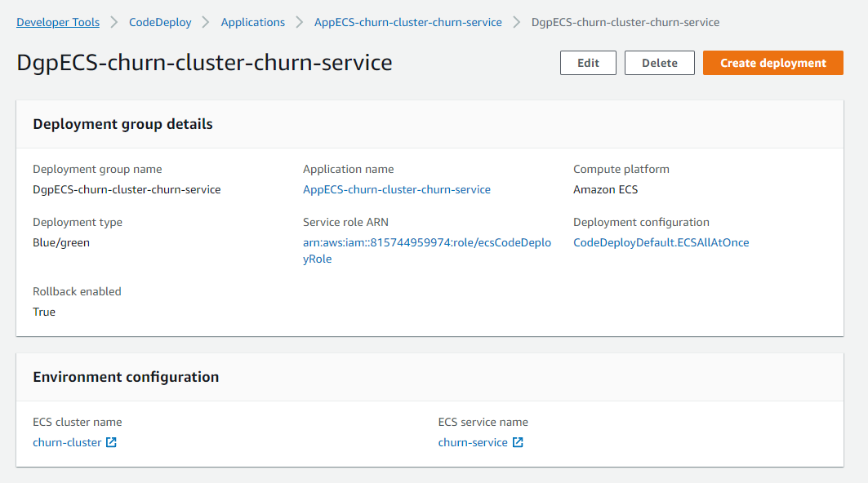Click the Deployment type label

[x=78, y=223]
